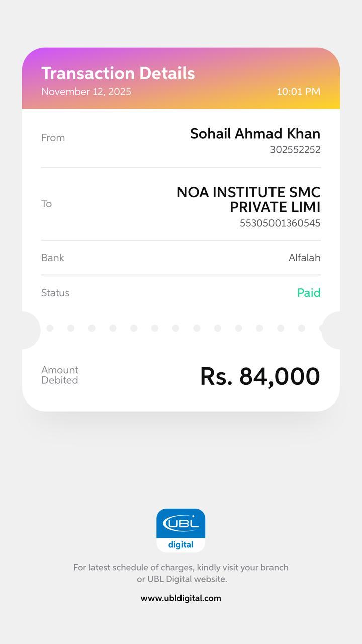Screen dimensions: 362x644
Task: Click the Status label
Action: click(55, 293)
